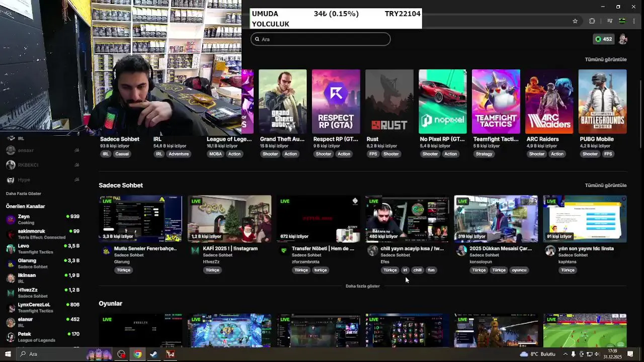Open KAFİ 2025 stream thumbnail
The image size is (644, 362).
(x=229, y=219)
